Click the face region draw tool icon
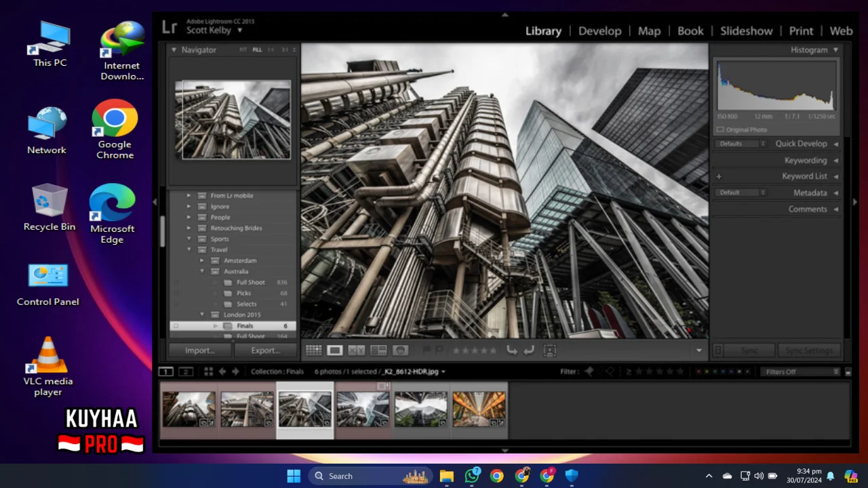Screen dimensions: 868x488 [550, 350]
